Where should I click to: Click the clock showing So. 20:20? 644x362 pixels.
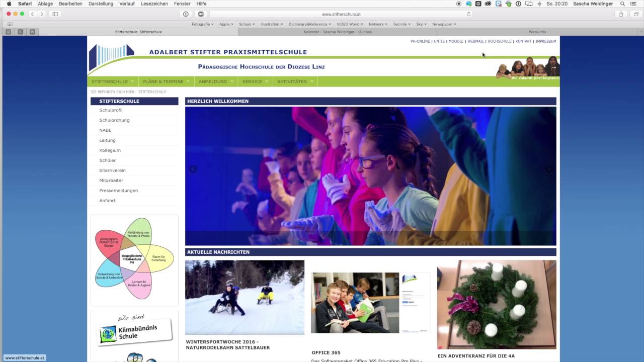(x=557, y=4)
